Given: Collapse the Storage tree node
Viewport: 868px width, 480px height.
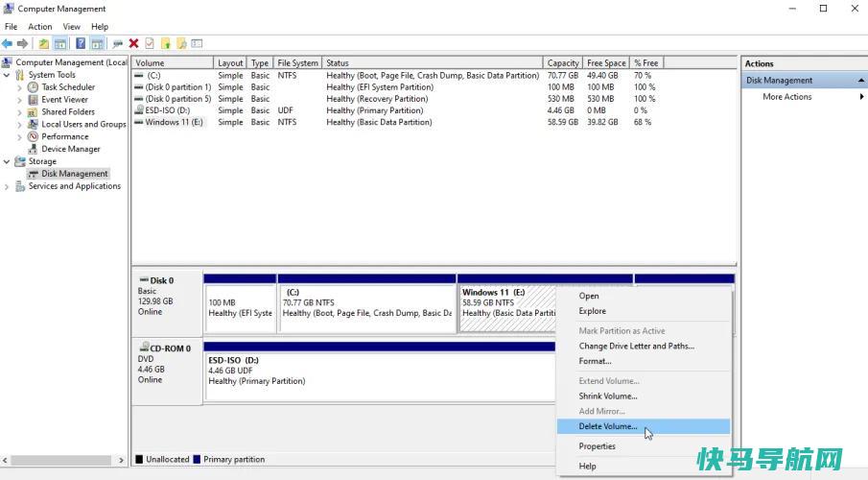Looking at the screenshot, I should [x=7, y=161].
